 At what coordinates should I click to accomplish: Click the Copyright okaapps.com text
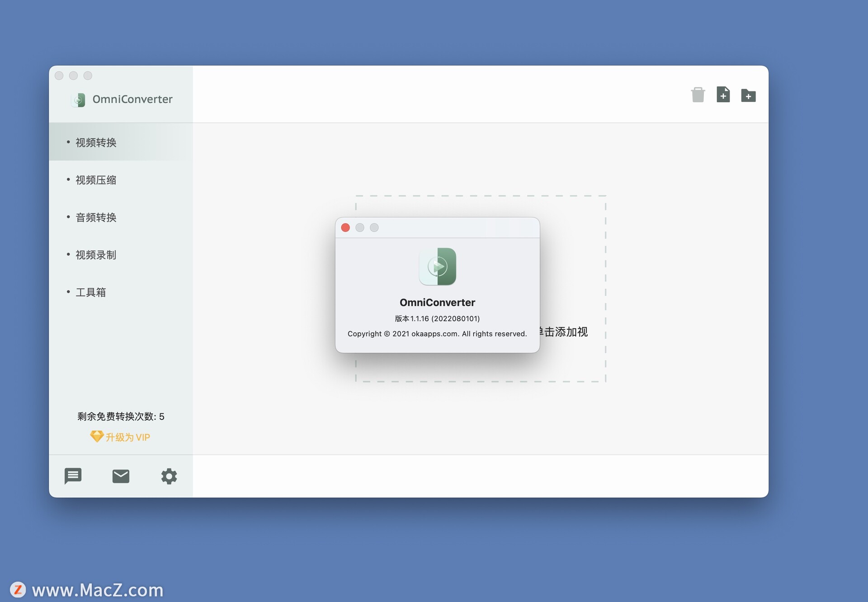[x=437, y=334]
